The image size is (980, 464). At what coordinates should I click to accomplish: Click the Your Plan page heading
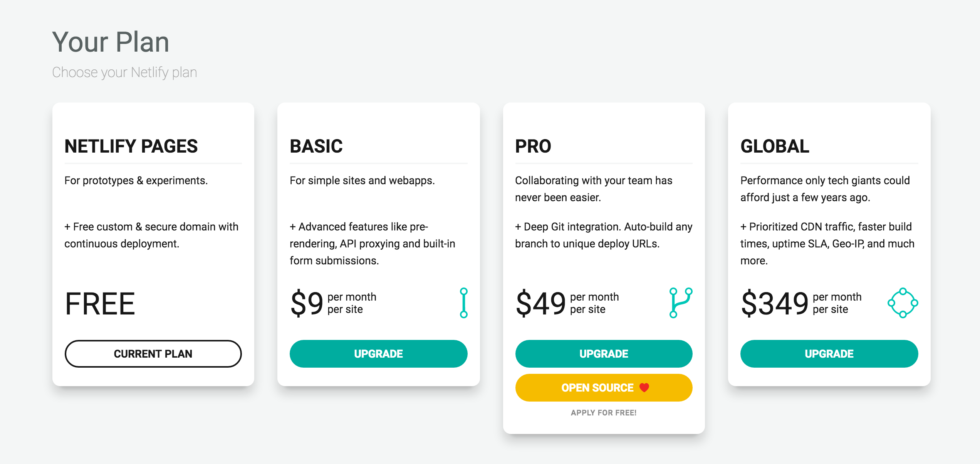pos(111,42)
